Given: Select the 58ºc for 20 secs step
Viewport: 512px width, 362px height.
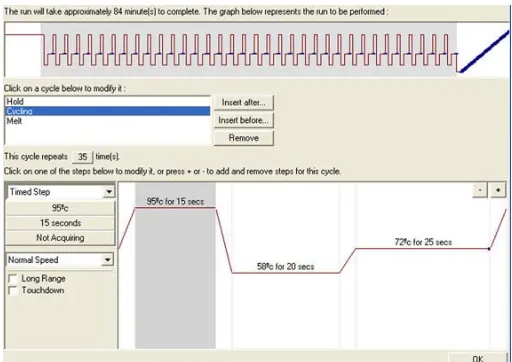Looking at the screenshot, I should (286, 265).
